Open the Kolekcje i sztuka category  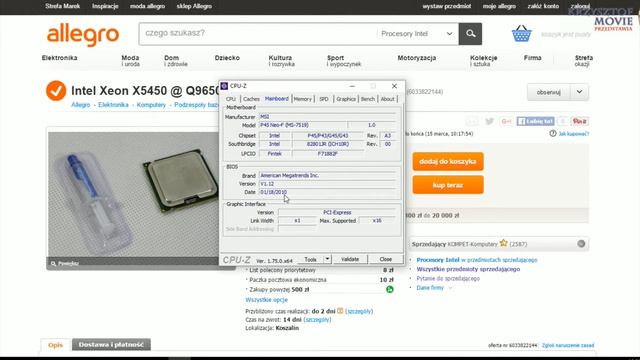(x=484, y=61)
